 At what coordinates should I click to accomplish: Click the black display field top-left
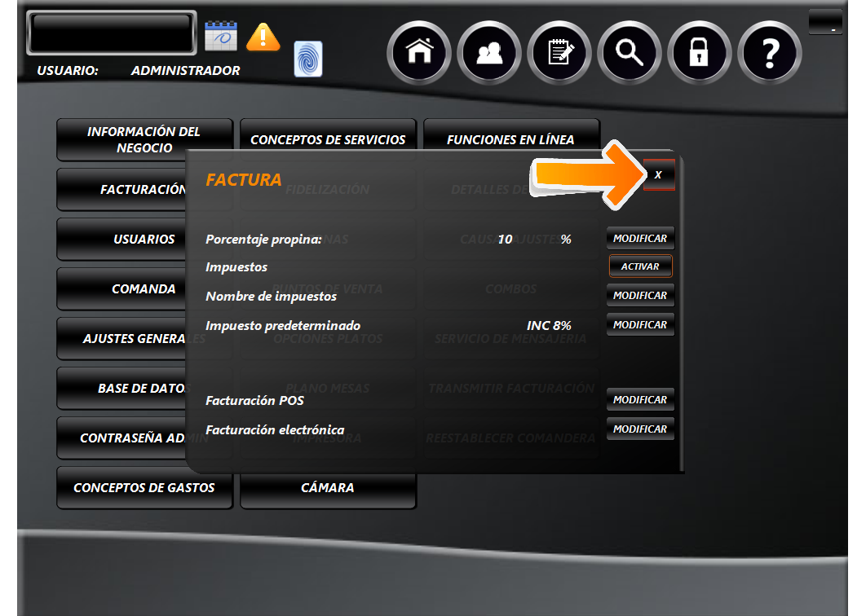pyautogui.click(x=112, y=33)
